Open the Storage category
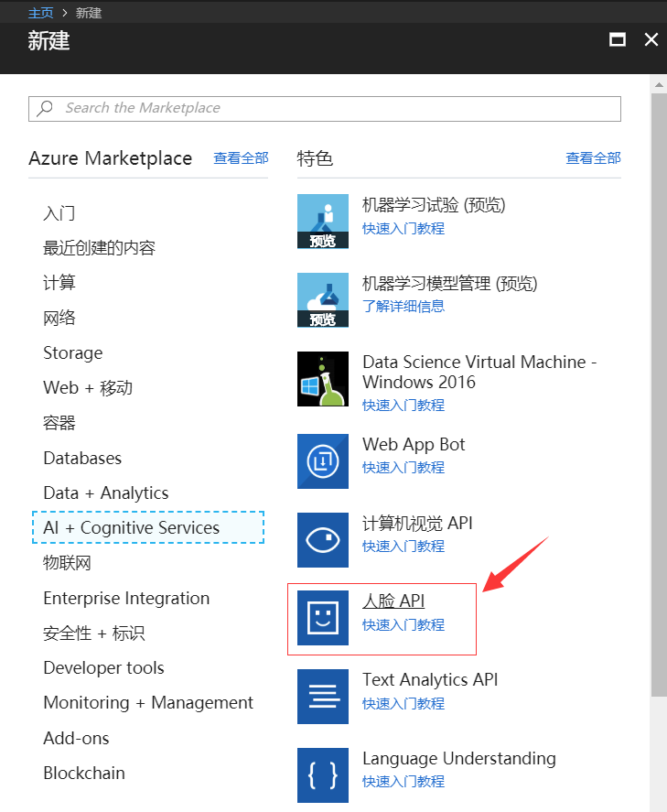The image size is (667, 812). (73, 352)
